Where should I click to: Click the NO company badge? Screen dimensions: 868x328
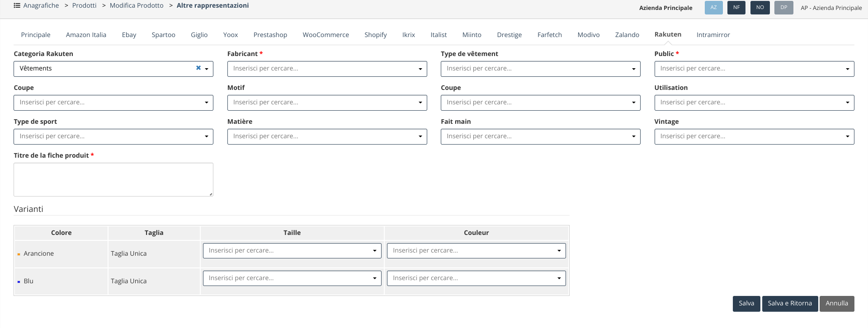click(x=760, y=8)
